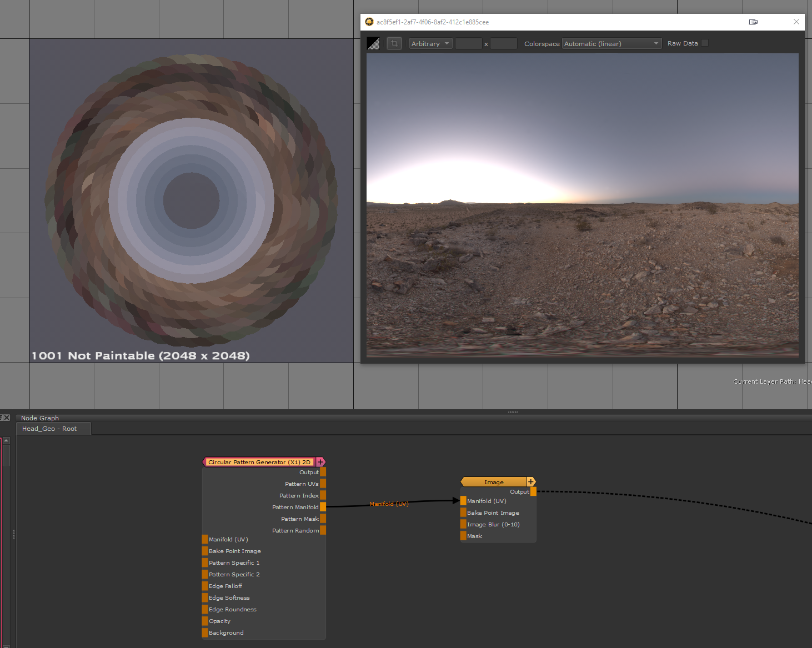The height and width of the screenshot is (648, 812).
Task: Open the Arbitrary size dropdown
Action: pos(430,43)
